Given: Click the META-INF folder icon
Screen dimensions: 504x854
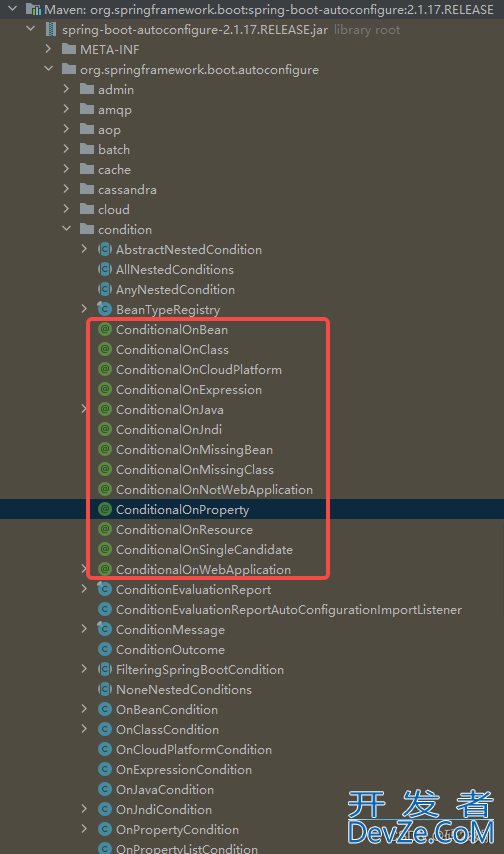Looking at the screenshot, I should pos(69,49).
